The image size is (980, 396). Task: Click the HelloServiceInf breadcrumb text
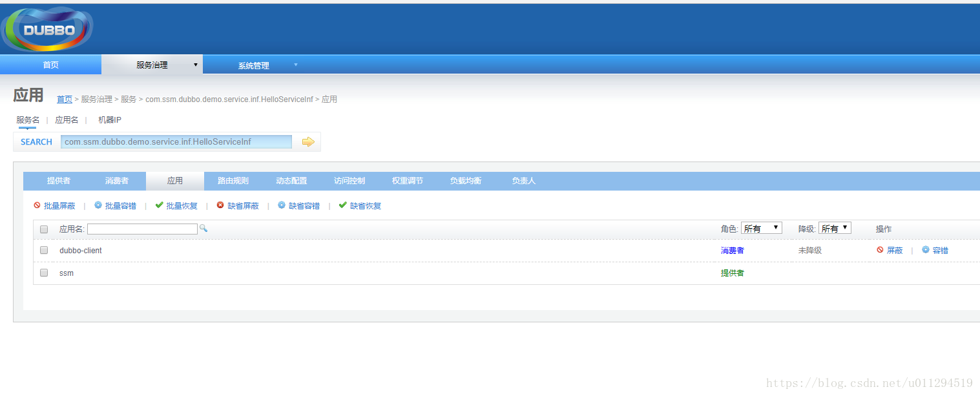coord(229,99)
